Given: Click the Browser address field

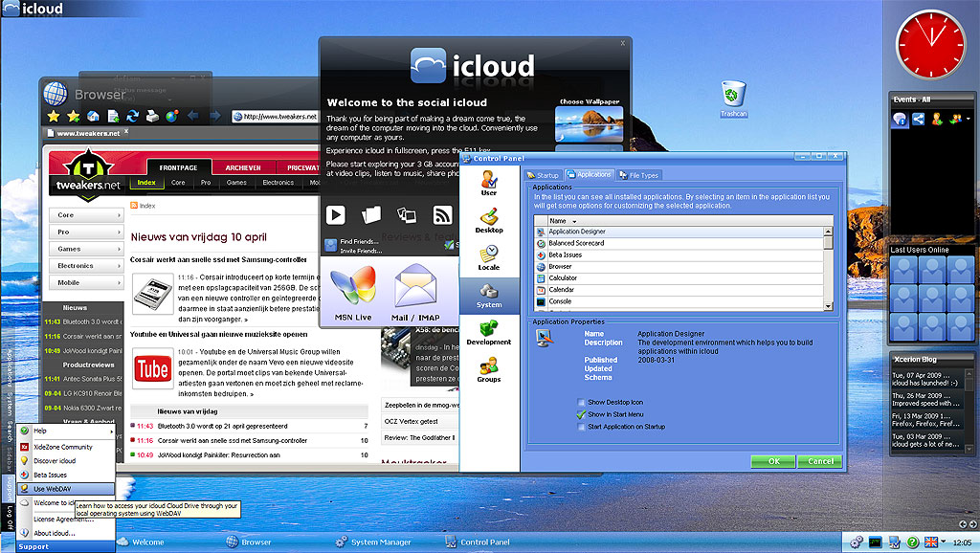Looking at the screenshot, I should pyautogui.click(x=275, y=116).
